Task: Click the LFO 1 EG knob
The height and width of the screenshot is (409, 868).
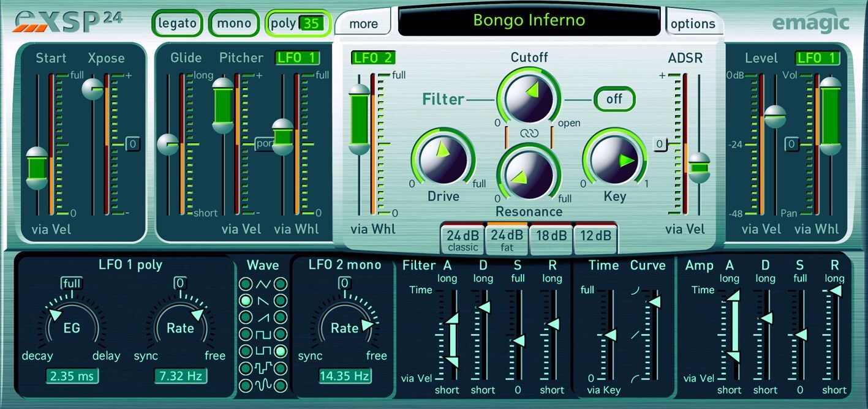Action: click(x=72, y=328)
